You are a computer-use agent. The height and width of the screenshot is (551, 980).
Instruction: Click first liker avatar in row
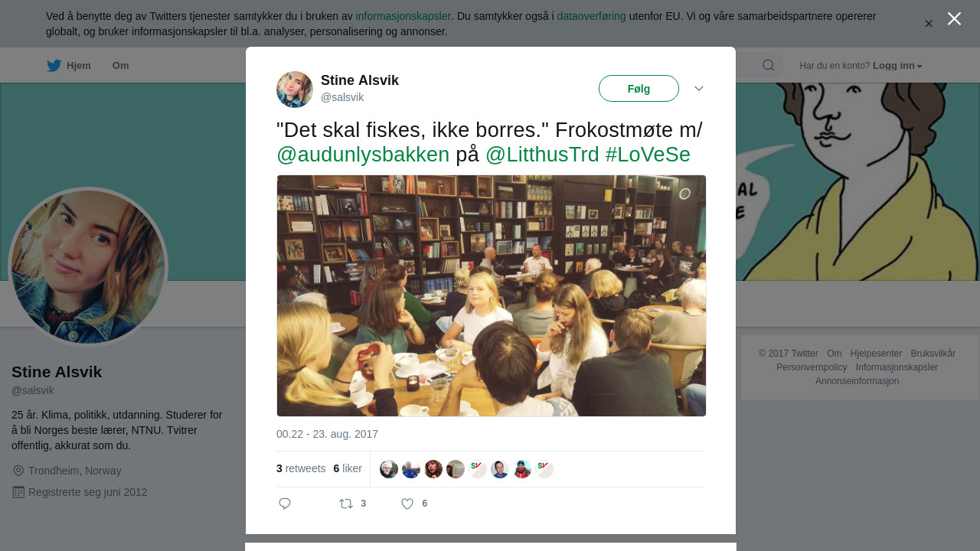[x=389, y=469]
